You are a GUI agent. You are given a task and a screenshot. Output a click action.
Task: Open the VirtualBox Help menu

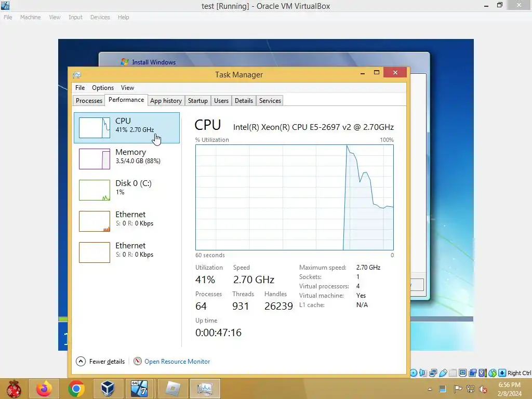pyautogui.click(x=124, y=17)
